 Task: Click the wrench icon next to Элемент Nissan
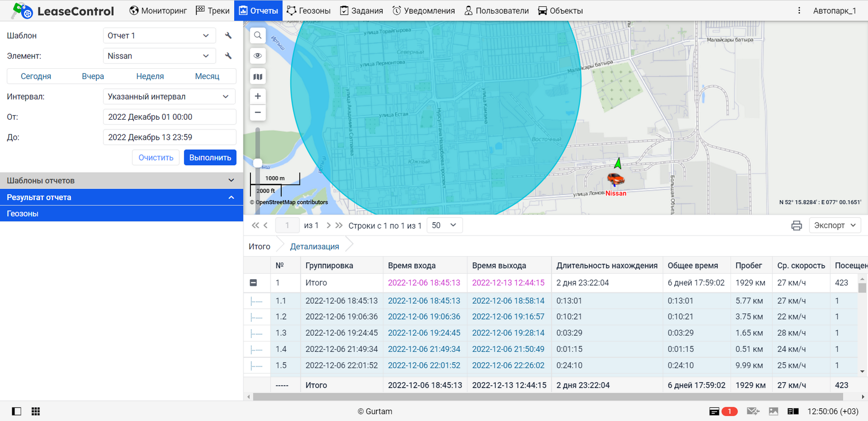[228, 56]
